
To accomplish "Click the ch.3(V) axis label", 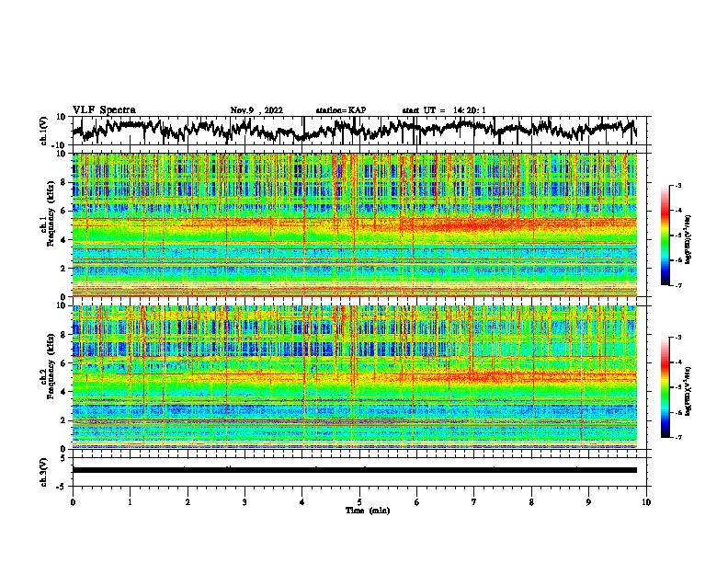I will click(44, 472).
